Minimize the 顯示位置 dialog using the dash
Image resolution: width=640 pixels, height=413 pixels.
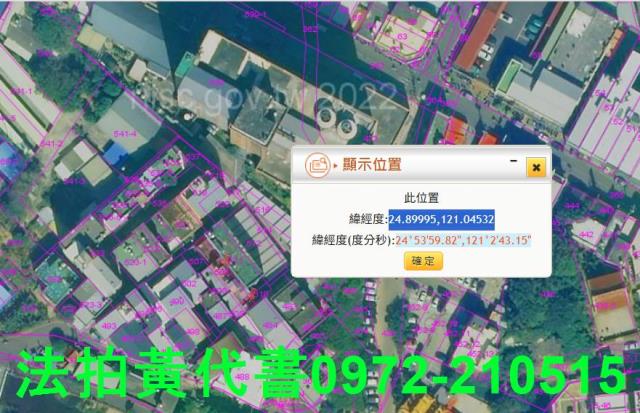point(514,160)
